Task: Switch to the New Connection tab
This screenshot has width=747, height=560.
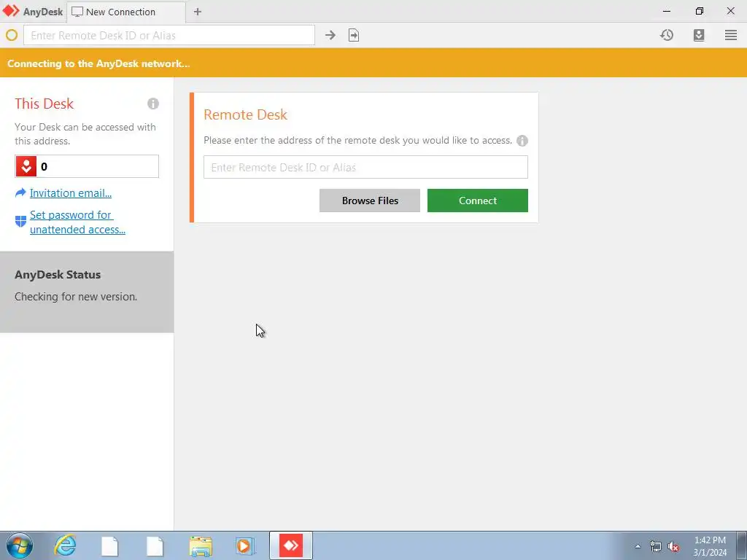Action: click(126, 12)
